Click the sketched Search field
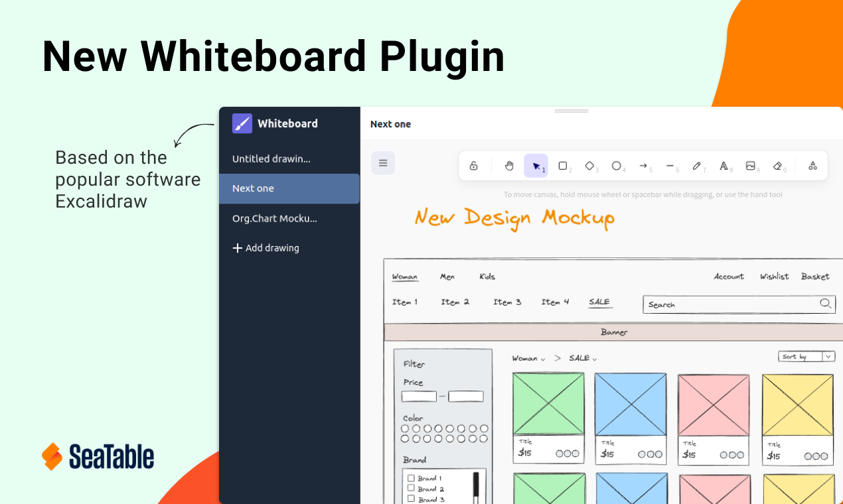The image size is (843, 504). (739, 304)
